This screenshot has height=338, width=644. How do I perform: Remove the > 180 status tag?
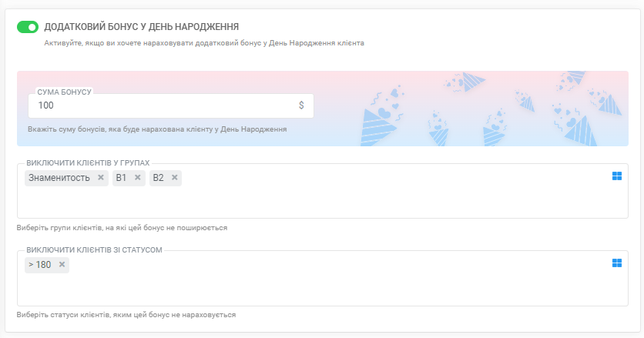[62, 265]
